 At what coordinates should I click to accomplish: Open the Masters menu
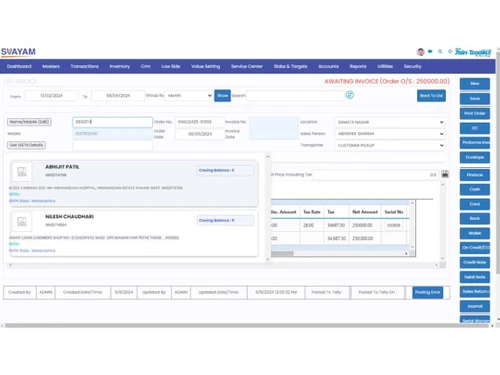[51, 66]
